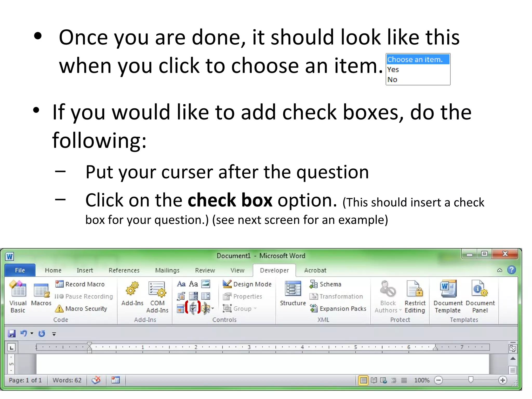Insert a Picture content control
This screenshot has width=532, height=399.
coord(206,284)
